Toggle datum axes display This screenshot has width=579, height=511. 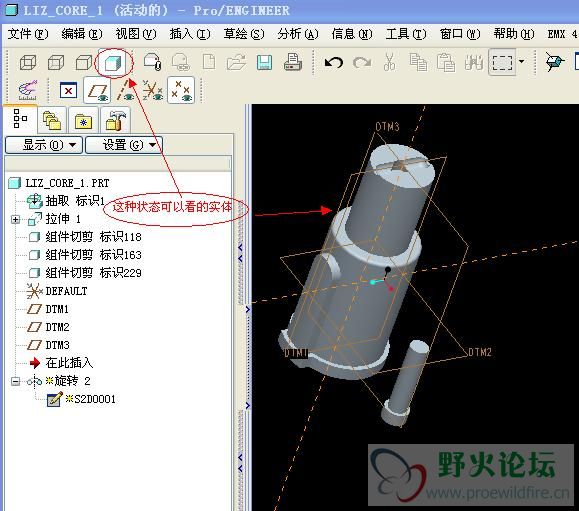(x=125, y=90)
